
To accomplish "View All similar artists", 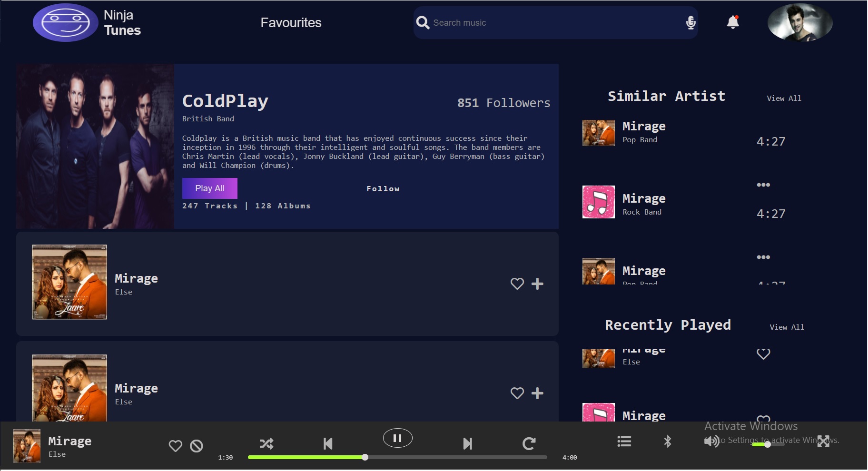I will coord(784,98).
